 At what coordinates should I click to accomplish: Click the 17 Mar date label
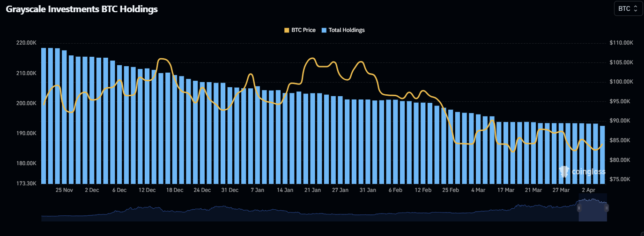tap(506, 190)
